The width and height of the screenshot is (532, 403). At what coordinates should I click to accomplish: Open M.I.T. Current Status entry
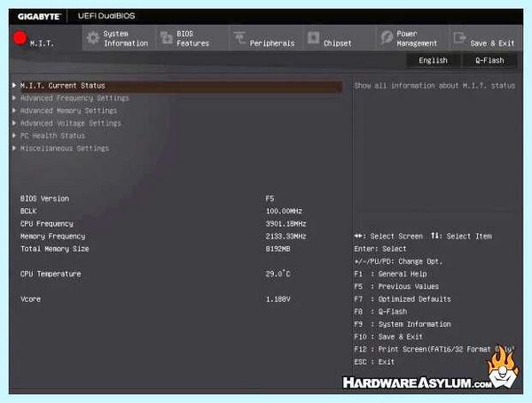click(x=181, y=86)
